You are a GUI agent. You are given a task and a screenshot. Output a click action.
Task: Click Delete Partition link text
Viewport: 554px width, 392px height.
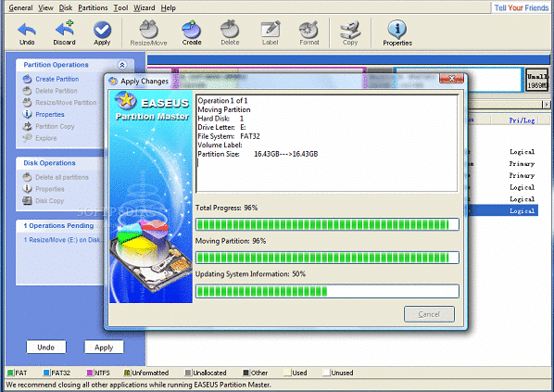coord(57,91)
